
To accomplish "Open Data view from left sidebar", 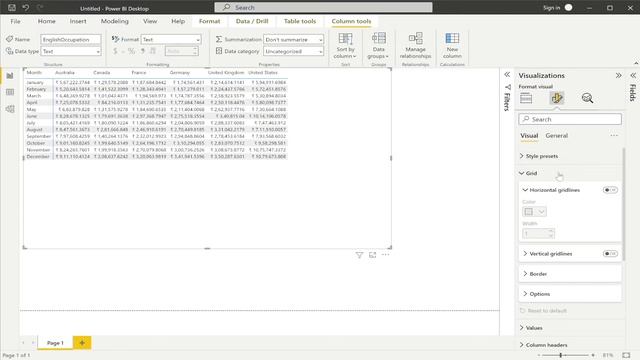I will point(10,92).
